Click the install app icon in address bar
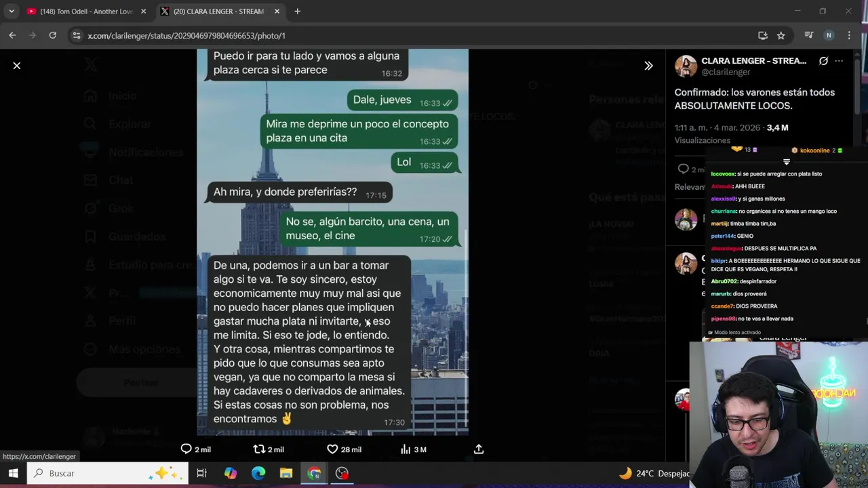Image resolution: width=868 pixels, height=488 pixels. click(x=763, y=35)
